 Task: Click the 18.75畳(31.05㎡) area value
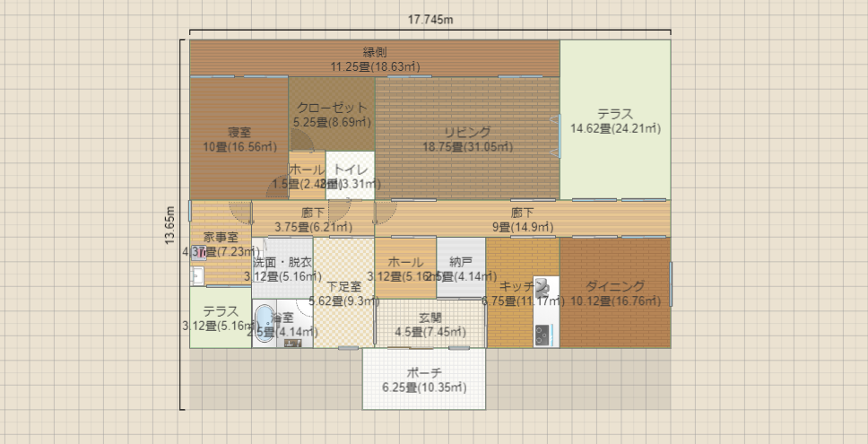(x=468, y=147)
